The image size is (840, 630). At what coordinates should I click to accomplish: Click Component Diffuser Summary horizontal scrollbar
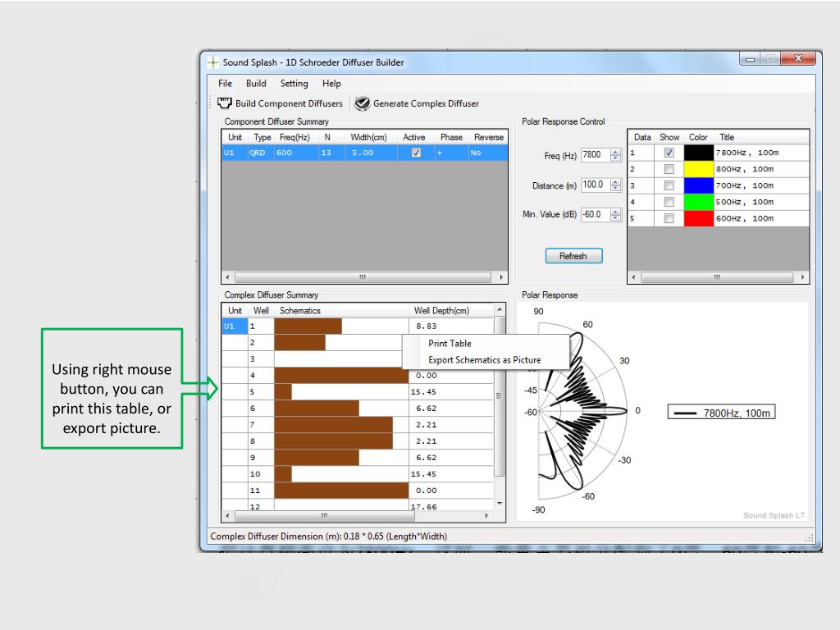click(364, 277)
